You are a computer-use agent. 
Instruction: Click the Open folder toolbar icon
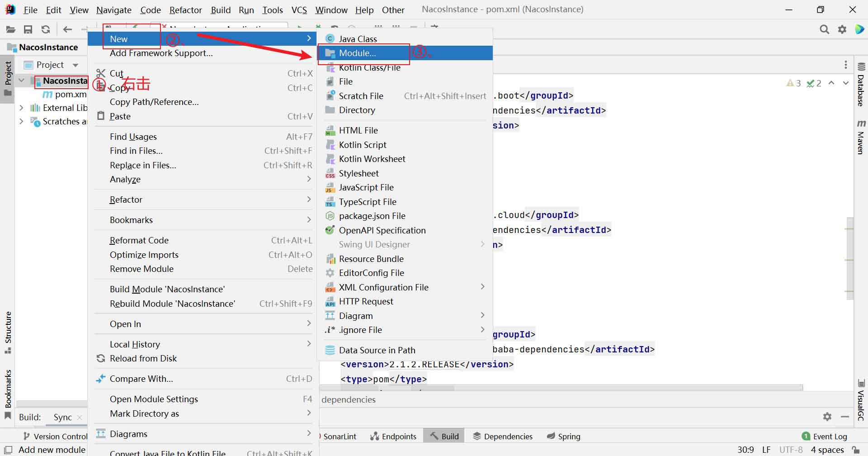pos(10,29)
